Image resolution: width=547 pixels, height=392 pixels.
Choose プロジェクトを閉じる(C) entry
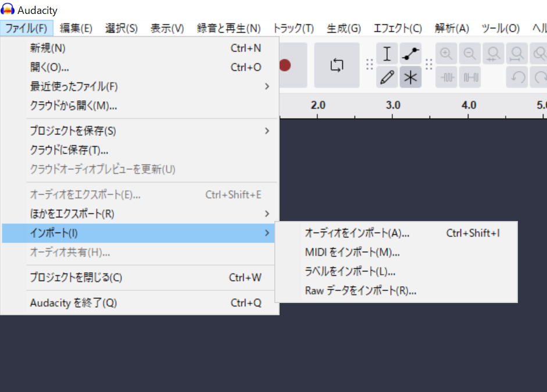[139, 277]
